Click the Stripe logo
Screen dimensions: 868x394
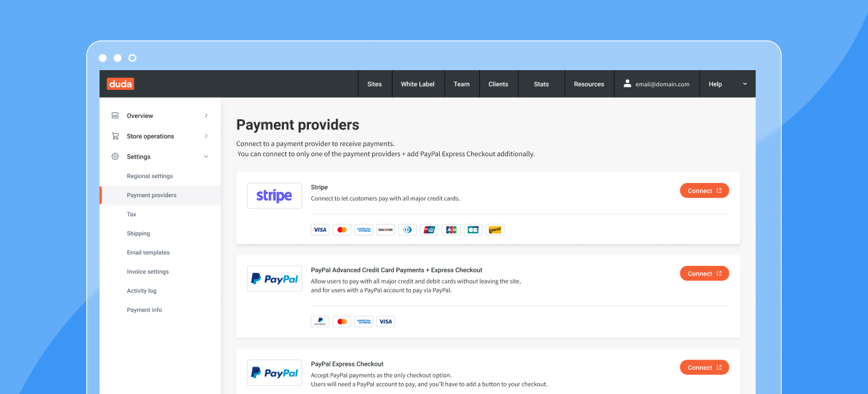[274, 196]
